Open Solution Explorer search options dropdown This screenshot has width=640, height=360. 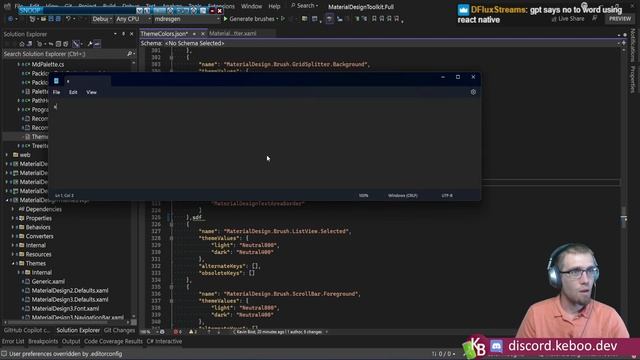[134, 54]
